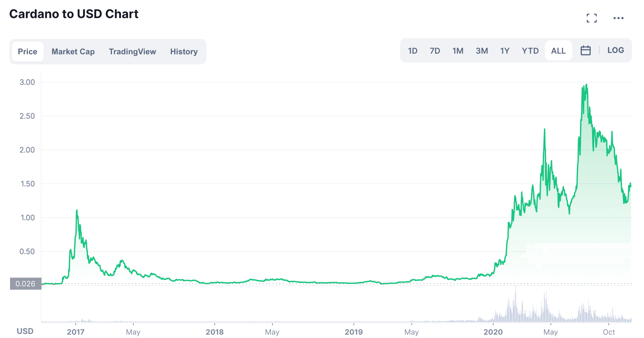Click the 0.026 price label

tap(25, 284)
